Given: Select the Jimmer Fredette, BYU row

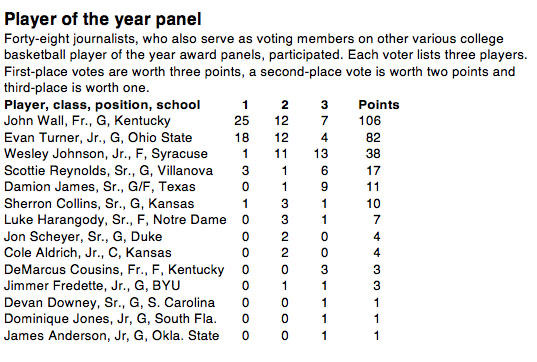Looking at the screenshot, I should point(192,286).
